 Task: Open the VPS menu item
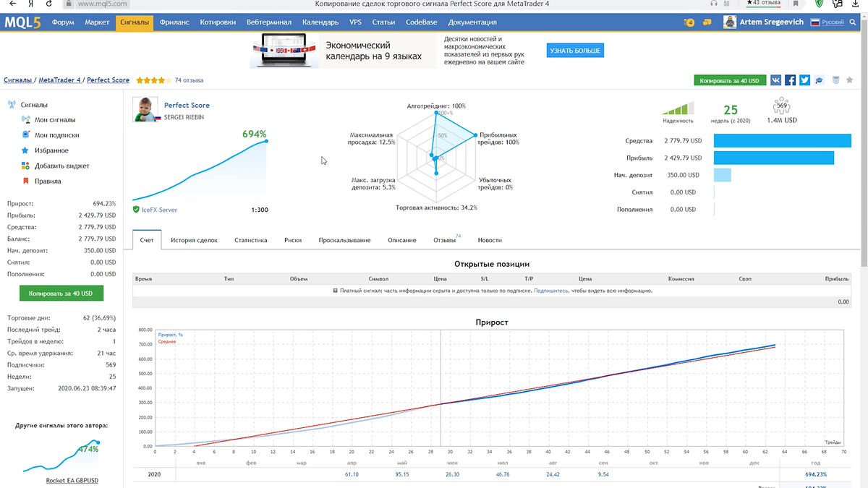point(355,22)
